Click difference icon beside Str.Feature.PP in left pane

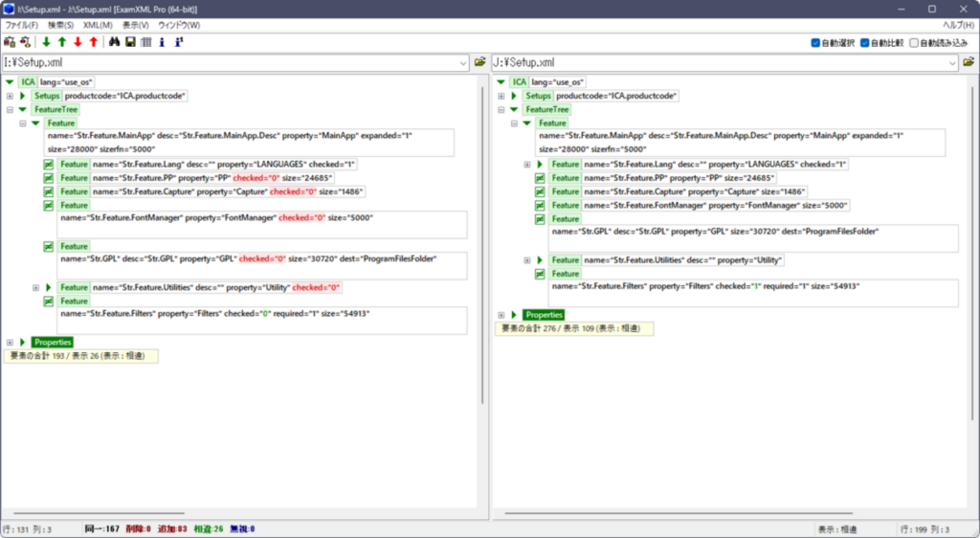[48, 178]
